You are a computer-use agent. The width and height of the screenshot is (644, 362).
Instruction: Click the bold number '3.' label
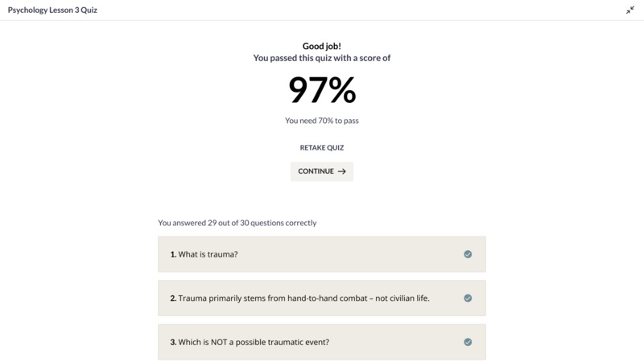click(x=173, y=343)
